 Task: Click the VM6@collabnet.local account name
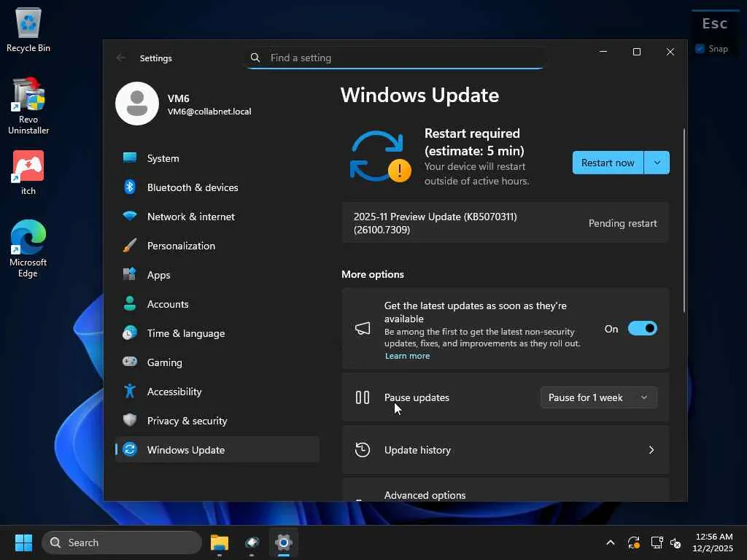click(x=209, y=112)
